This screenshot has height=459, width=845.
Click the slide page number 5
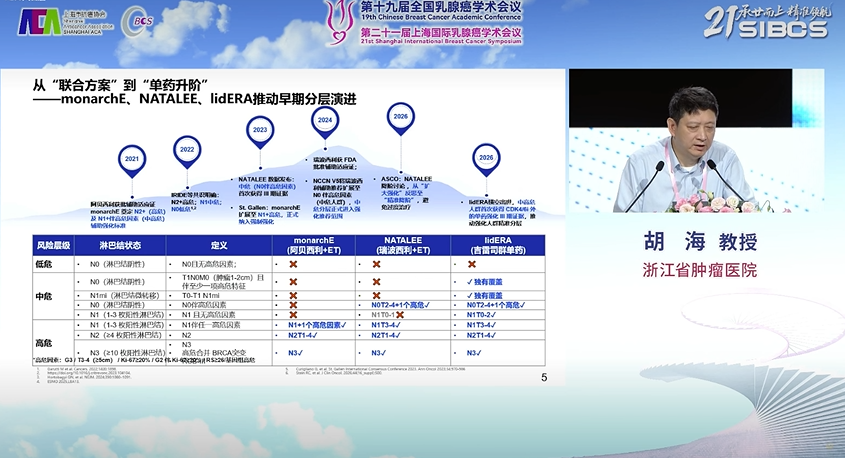[544, 378]
